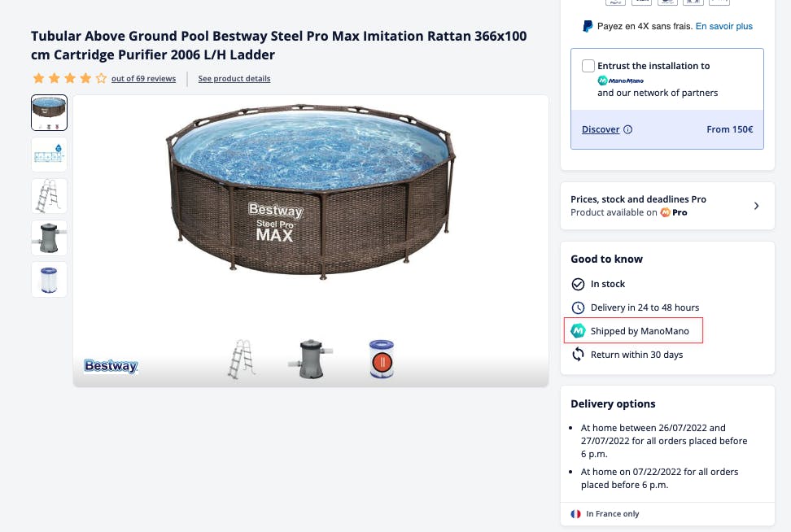The width and height of the screenshot is (791, 532).
Task: Select the first pool thumbnail
Action: (49, 112)
